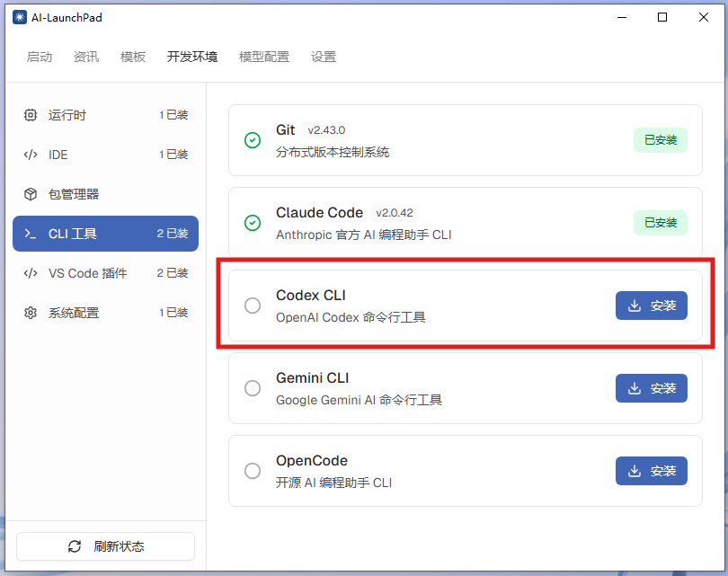Image resolution: width=728 pixels, height=576 pixels.
Task: Click the description 开源 AI 编程助手 CLI
Action: coord(333,483)
